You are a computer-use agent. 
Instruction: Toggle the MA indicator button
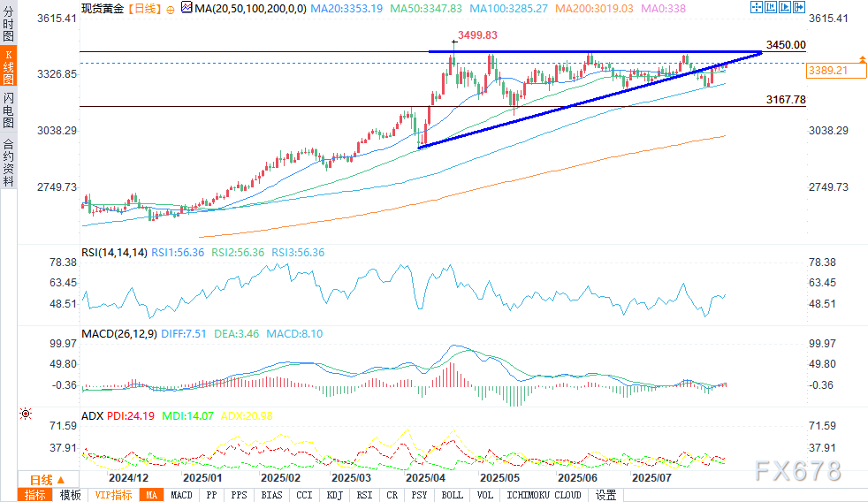tap(152, 495)
